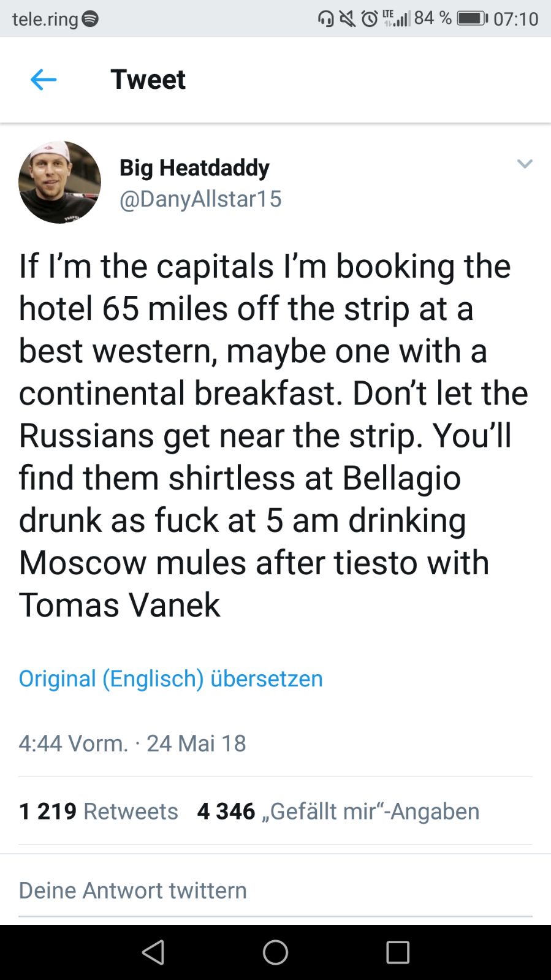Tap the LTE signal strength indicator
The height and width of the screenshot is (980, 551).
pos(397,18)
